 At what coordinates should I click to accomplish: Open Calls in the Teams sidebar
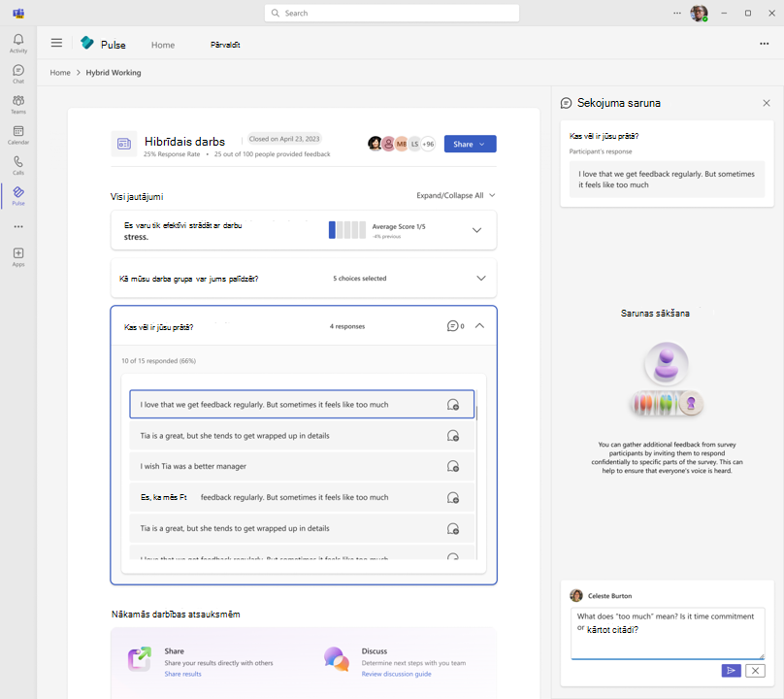[x=18, y=165]
